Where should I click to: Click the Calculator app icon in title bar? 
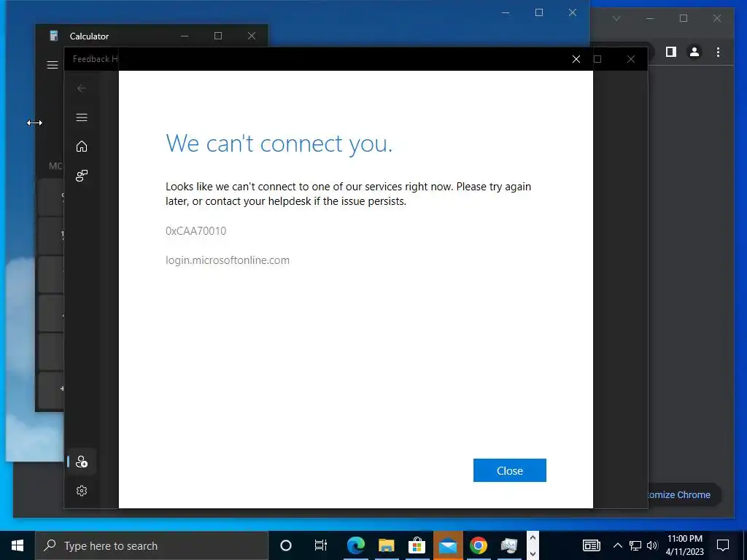tap(54, 36)
